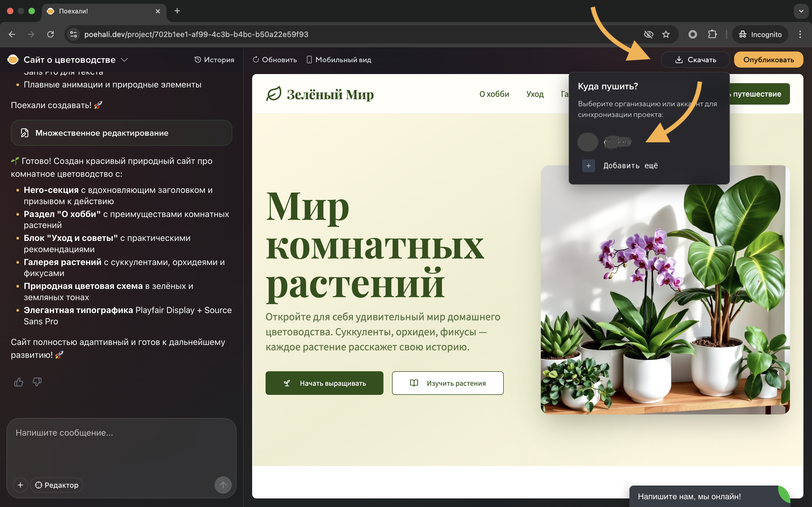The image size is (812, 507).
Task: Click the plus attachment icon near Редактор
Action: pyautogui.click(x=20, y=485)
